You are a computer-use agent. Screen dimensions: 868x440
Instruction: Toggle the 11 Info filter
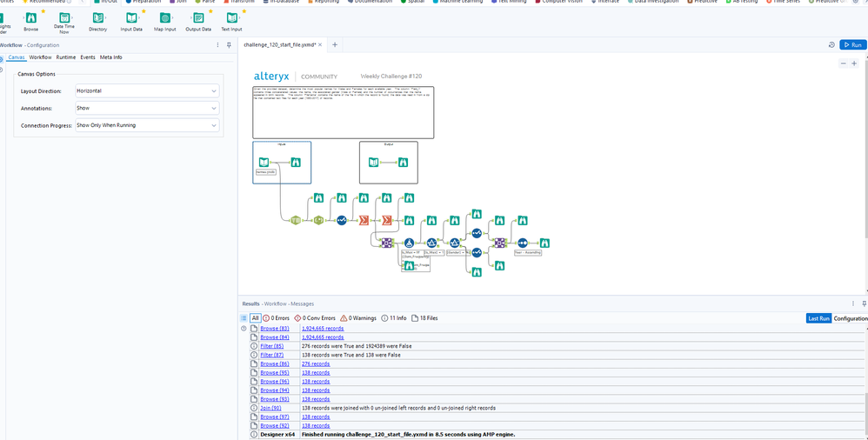394,318
